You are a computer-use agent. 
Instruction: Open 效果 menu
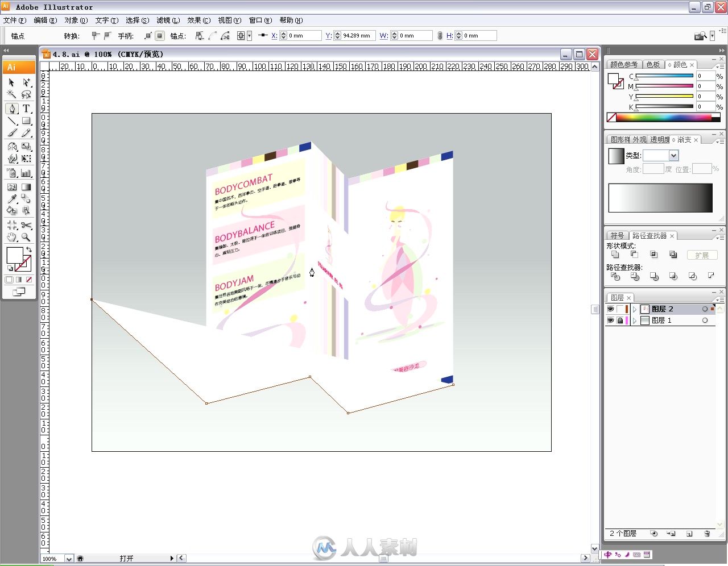198,20
